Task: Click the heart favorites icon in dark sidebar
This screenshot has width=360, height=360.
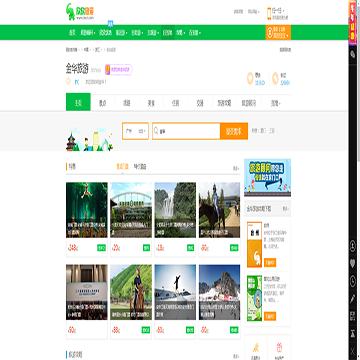Action: 353,264
